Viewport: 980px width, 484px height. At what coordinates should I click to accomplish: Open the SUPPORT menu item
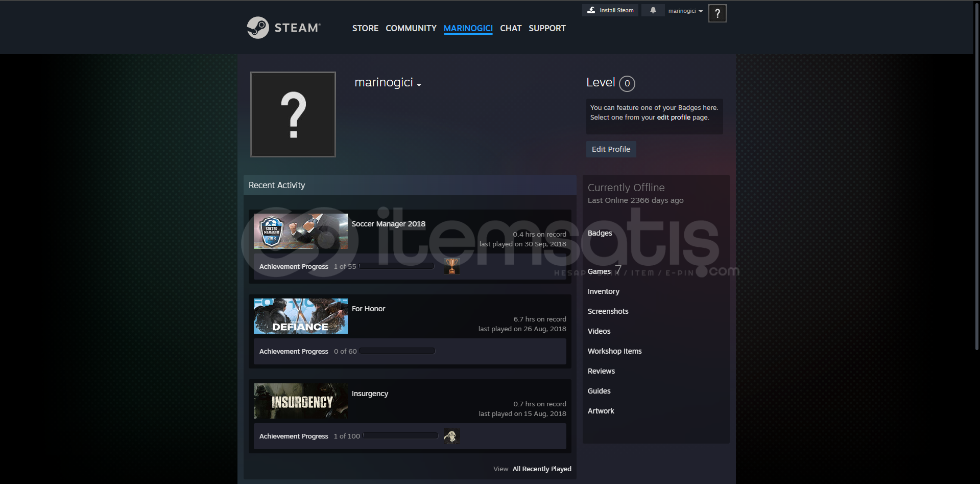click(547, 28)
